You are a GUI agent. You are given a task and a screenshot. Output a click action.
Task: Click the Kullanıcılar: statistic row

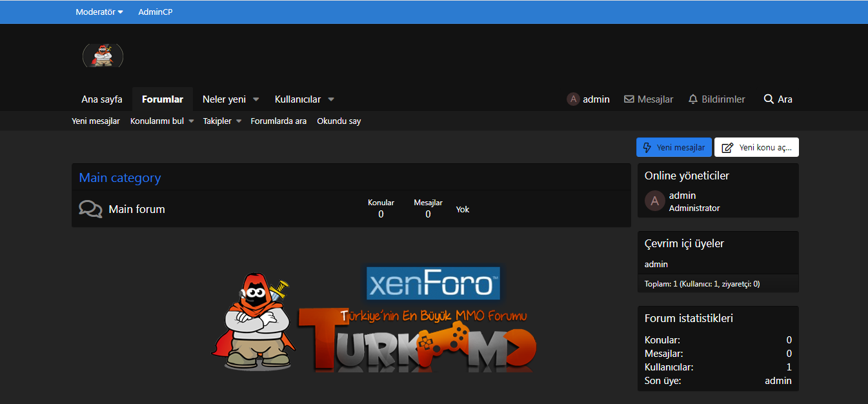(718, 367)
